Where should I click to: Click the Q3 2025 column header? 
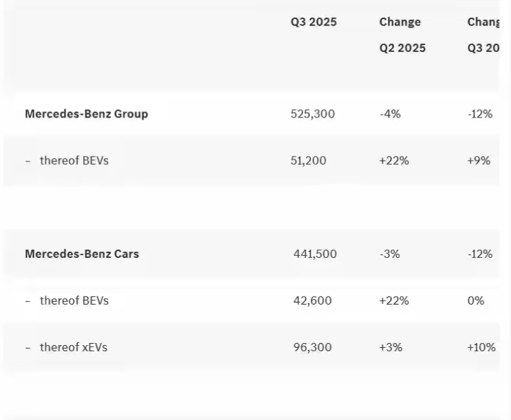coord(314,22)
